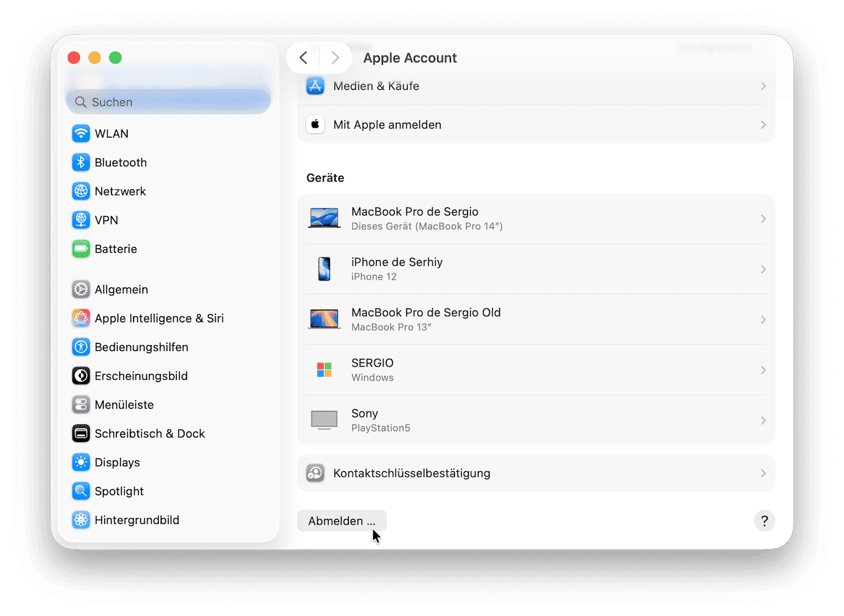The image size is (844, 616).
Task: Click the Abmelden … button
Action: [342, 521]
